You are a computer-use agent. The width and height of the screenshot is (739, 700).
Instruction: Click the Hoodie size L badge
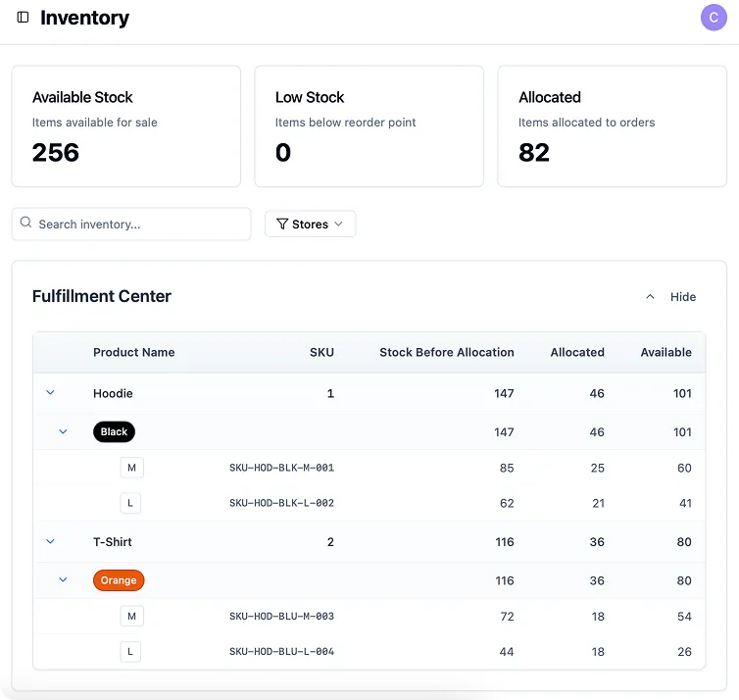coord(131,503)
